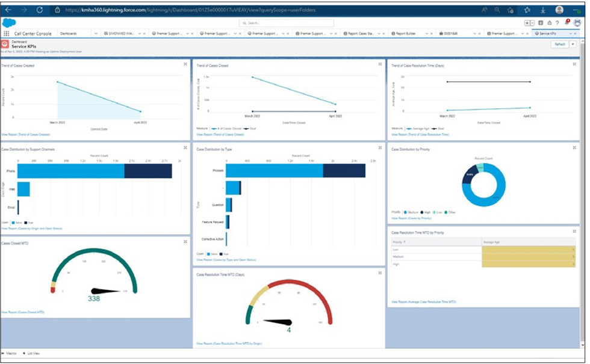Open the user avatar profile menu
Image resolution: width=590 pixels, height=364 pixels.
pos(577,23)
